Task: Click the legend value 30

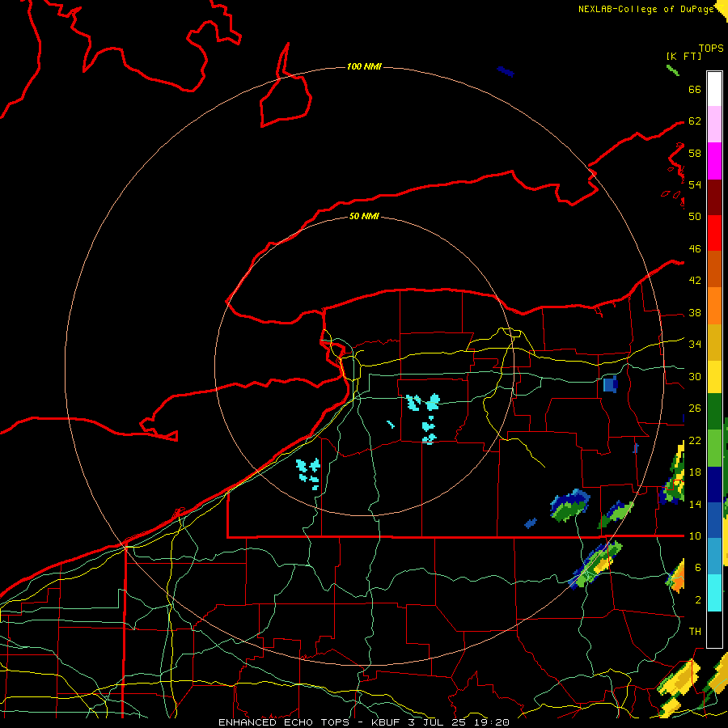Action: [695, 376]
